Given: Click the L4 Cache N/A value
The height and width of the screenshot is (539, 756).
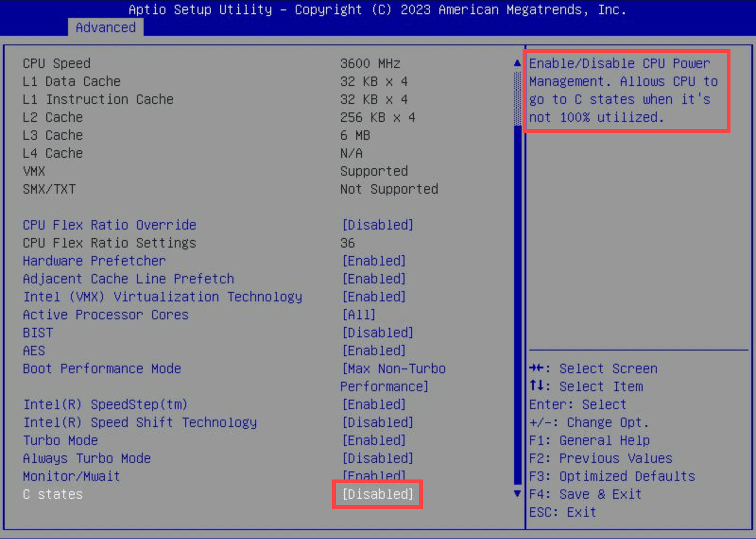Looking at the screenshot, I should pos(352,153).
